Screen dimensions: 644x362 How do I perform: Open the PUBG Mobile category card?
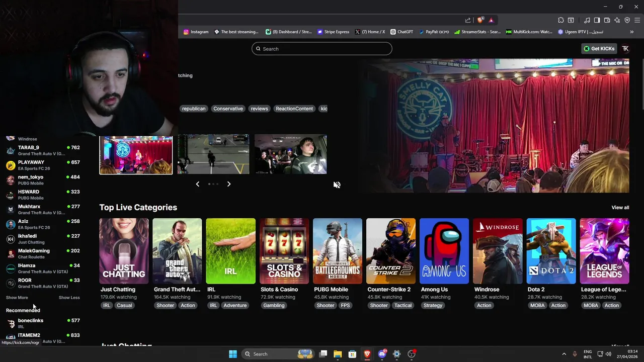pos(338,251)
